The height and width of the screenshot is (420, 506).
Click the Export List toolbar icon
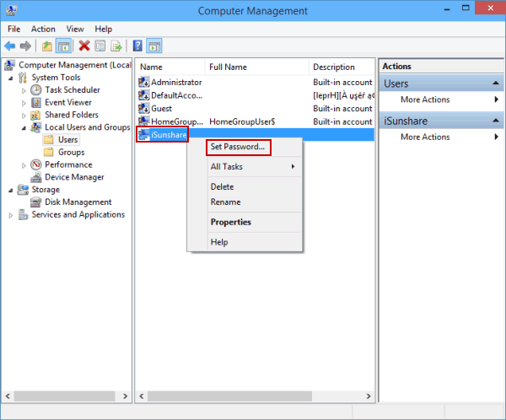pos(116,46)
